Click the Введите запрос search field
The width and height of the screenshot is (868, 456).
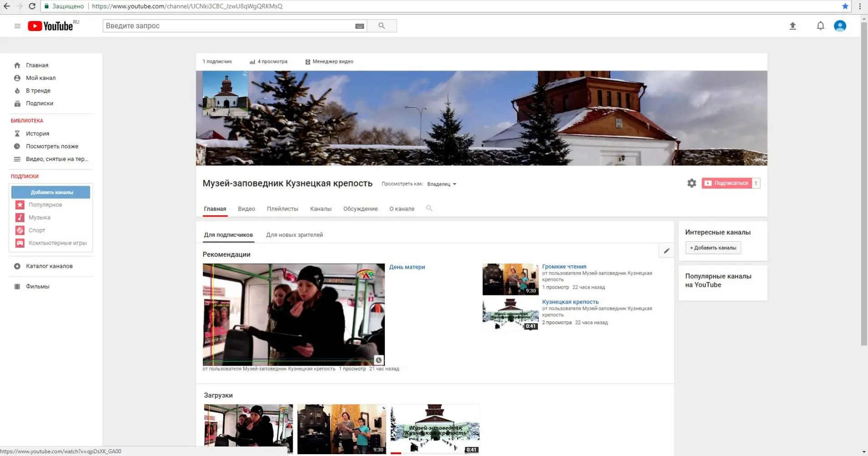click(x=235, y=26)
